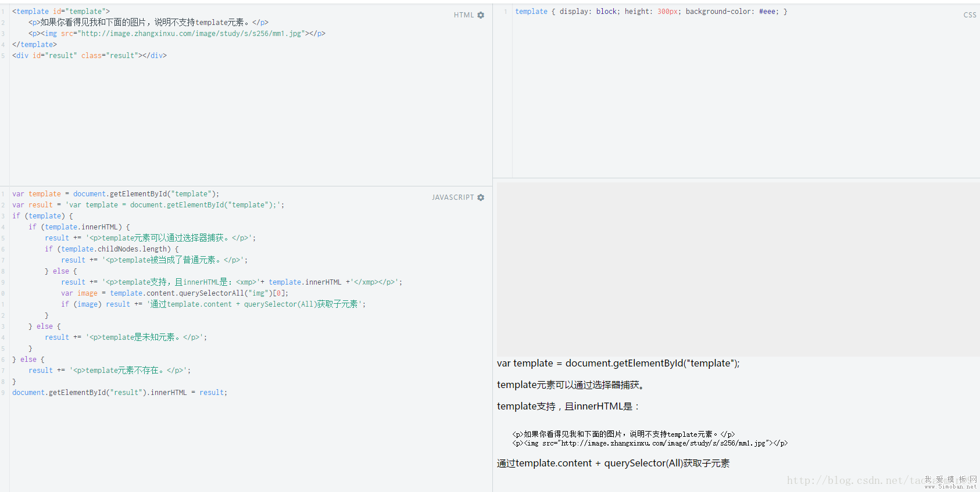Click output text 'template支持，且innerHTML是'

pos(567,407)
